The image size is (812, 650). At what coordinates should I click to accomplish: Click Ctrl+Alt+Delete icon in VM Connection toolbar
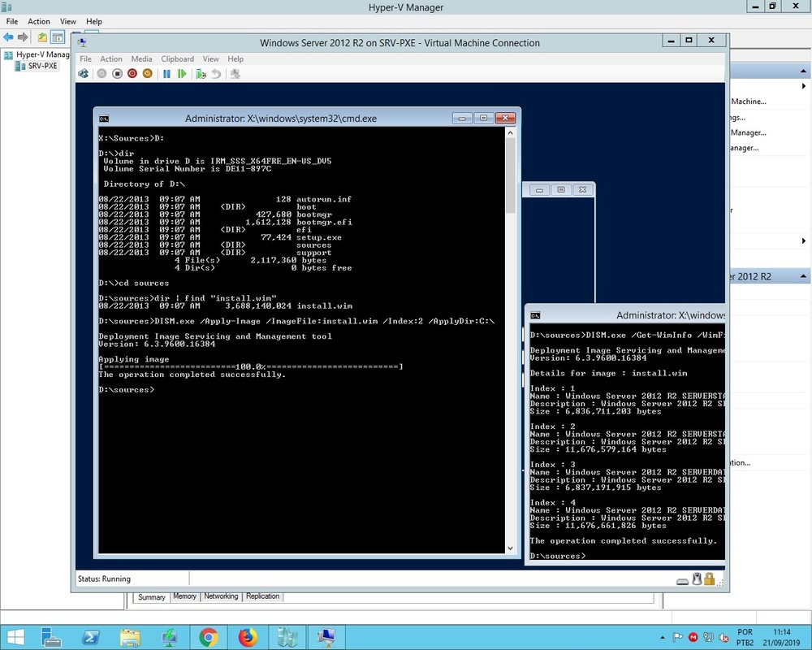[x=83, y=74]
